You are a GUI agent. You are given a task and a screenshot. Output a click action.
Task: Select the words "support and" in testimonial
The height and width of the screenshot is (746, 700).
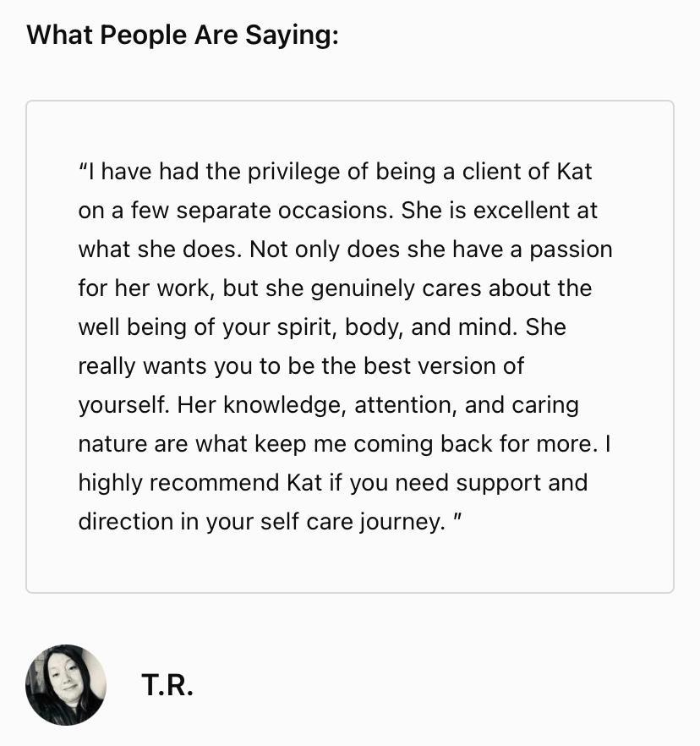[522, 484]
